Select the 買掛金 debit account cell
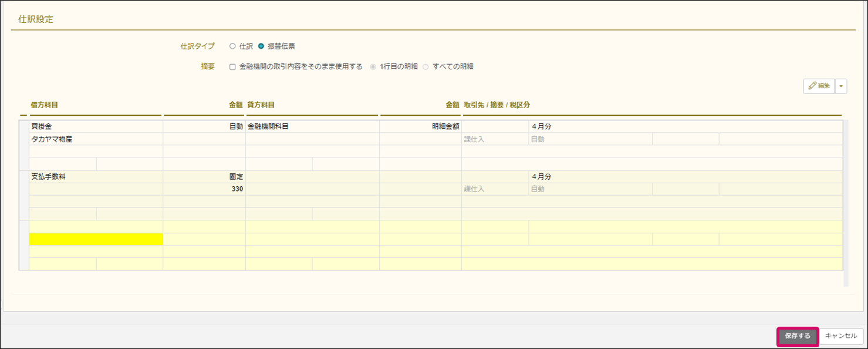The image size is (868, 349). (x=96, y=126)
